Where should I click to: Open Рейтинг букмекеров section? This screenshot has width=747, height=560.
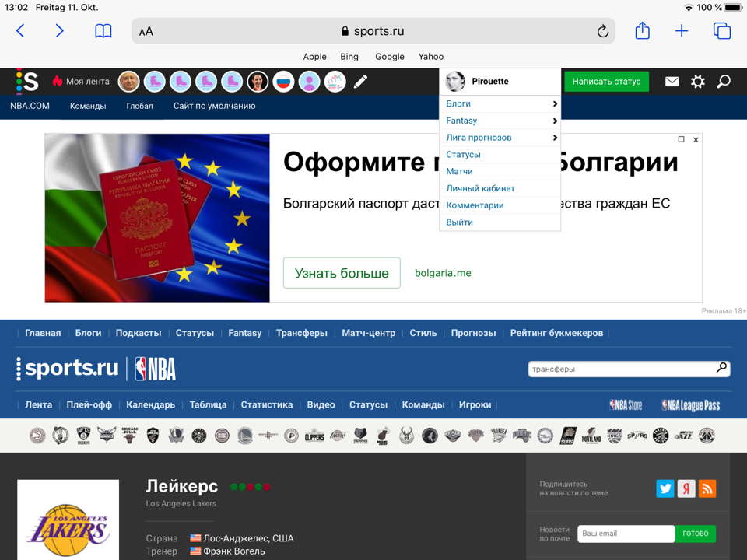[556, 333]
